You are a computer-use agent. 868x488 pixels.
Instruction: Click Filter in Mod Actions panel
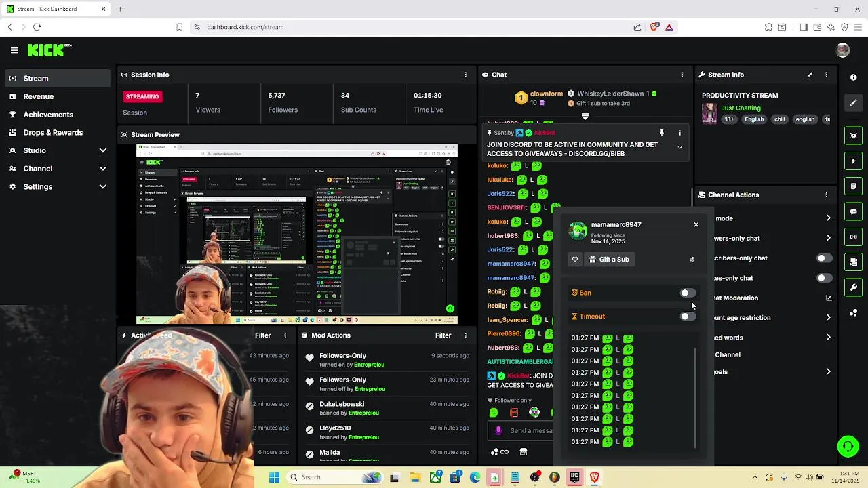click(443, 335)
